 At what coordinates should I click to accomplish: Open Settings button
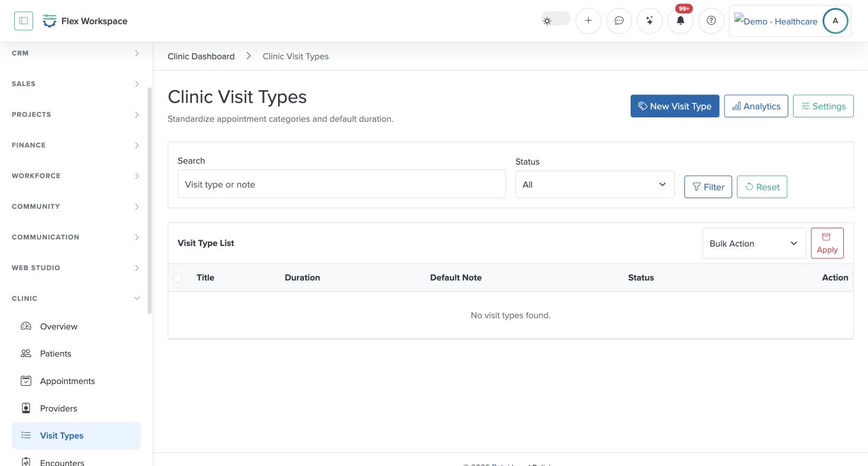click(x=823, y=106)
